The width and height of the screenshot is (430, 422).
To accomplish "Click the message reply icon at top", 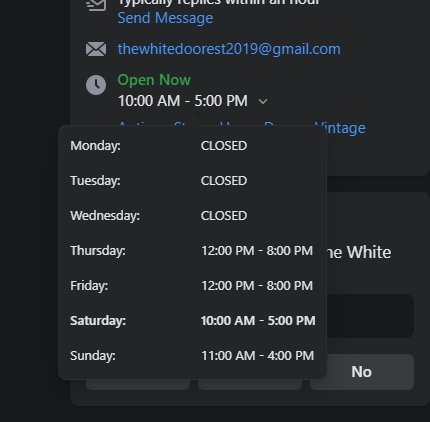I will 96,5.
